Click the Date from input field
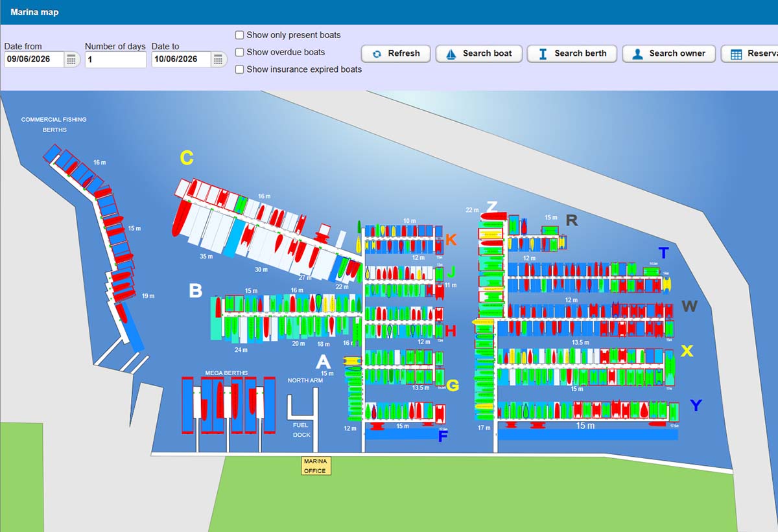 34,60
